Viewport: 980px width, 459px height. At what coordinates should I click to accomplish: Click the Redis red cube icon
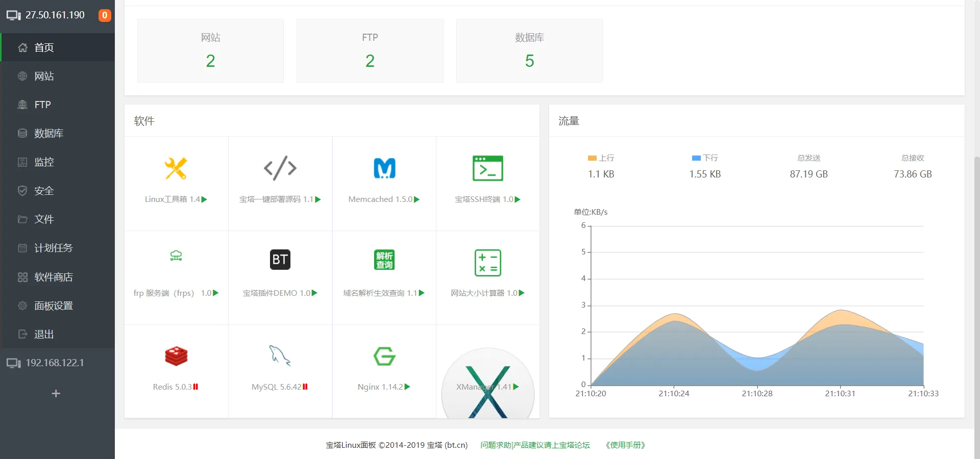point(176,356)
